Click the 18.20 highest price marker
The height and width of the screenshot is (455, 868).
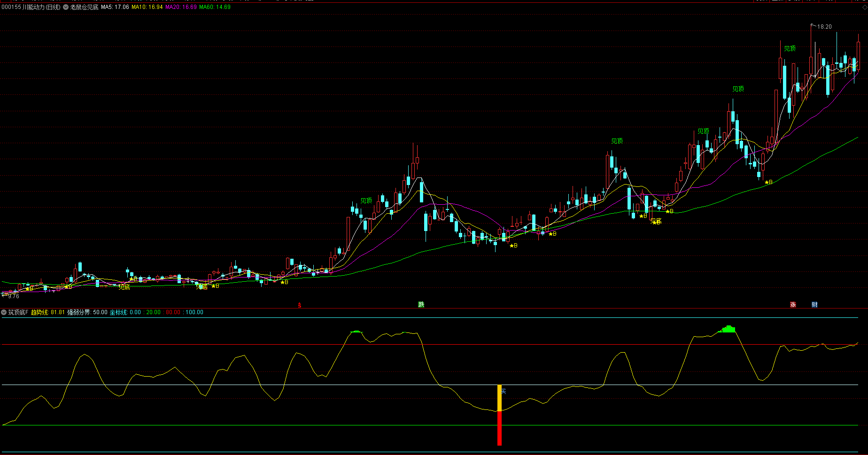click(x=824, y=27)
